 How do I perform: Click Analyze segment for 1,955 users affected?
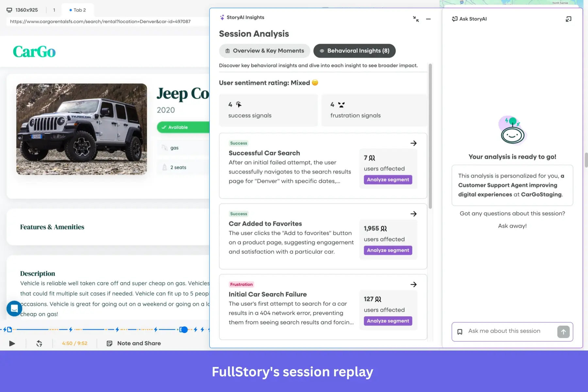pos(388,250)
